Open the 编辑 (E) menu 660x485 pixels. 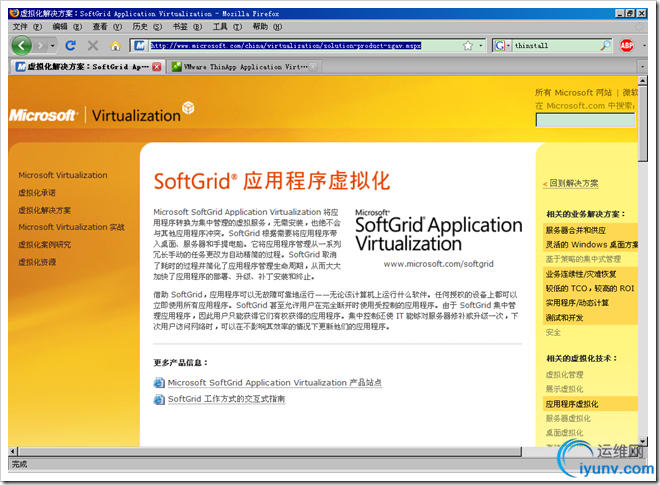tap(67, 27)
